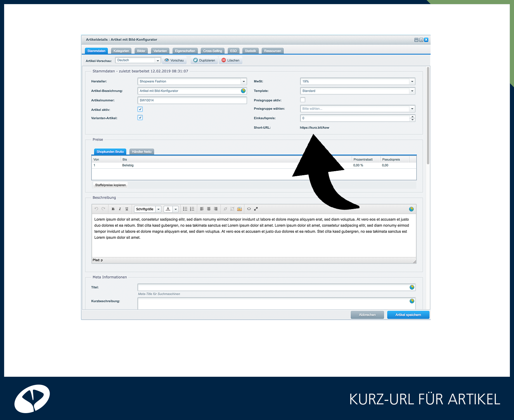Click the Meta Titel input field
The width and height of the screenshot is (514, 420).
pyautogui.click(x=276, y=287)
